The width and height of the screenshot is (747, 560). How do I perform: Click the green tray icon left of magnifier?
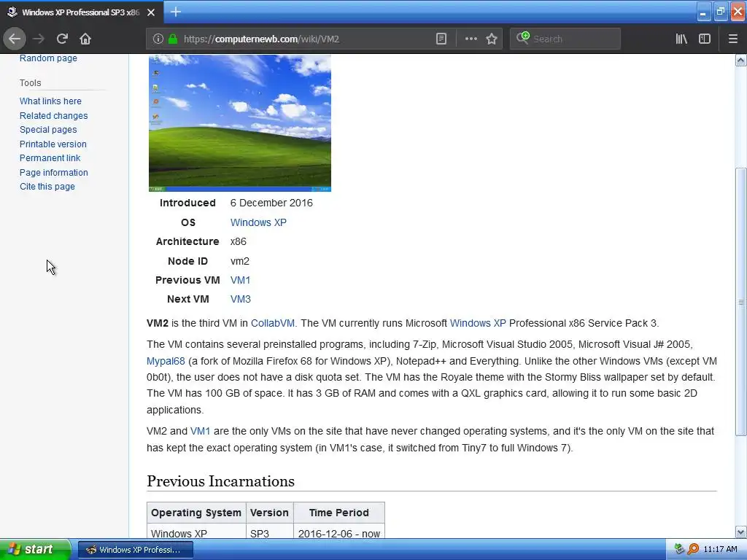click(680, 549)
